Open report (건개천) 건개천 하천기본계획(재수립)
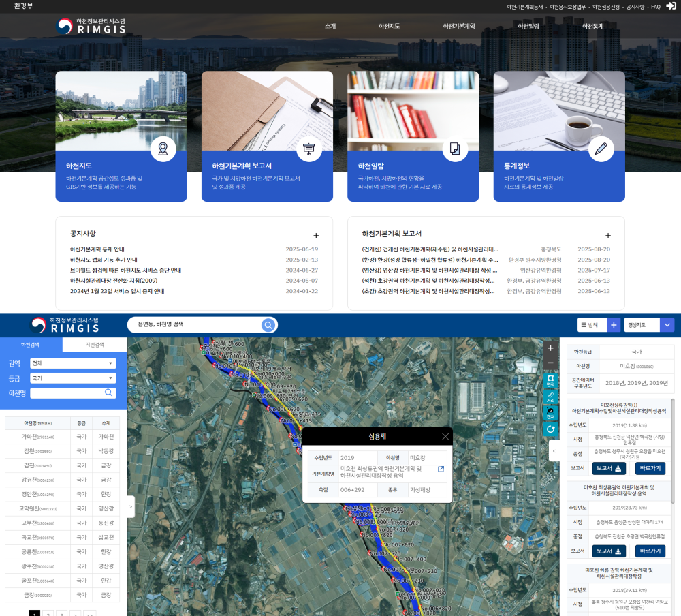681x616 pixels. (430, 249)
